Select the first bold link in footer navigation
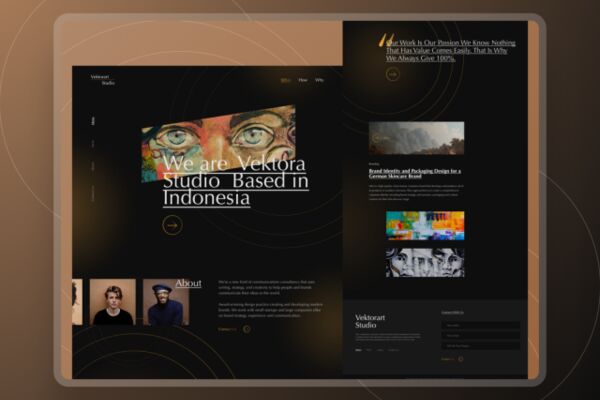Screen dimensions: 600x400 [x=358, y=350]
